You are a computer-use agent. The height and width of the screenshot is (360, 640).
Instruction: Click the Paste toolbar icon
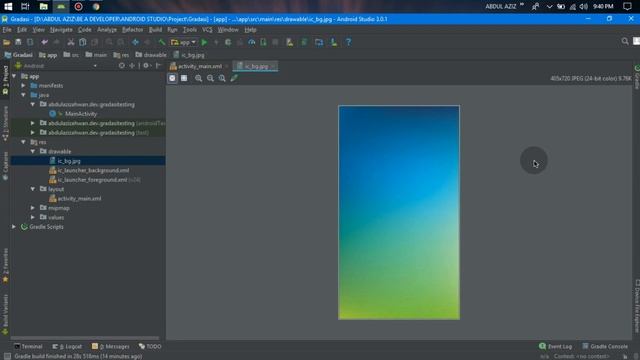coord(95,42)
